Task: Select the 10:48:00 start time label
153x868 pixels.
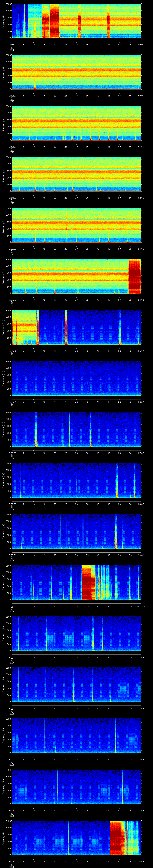Action: 12,44
